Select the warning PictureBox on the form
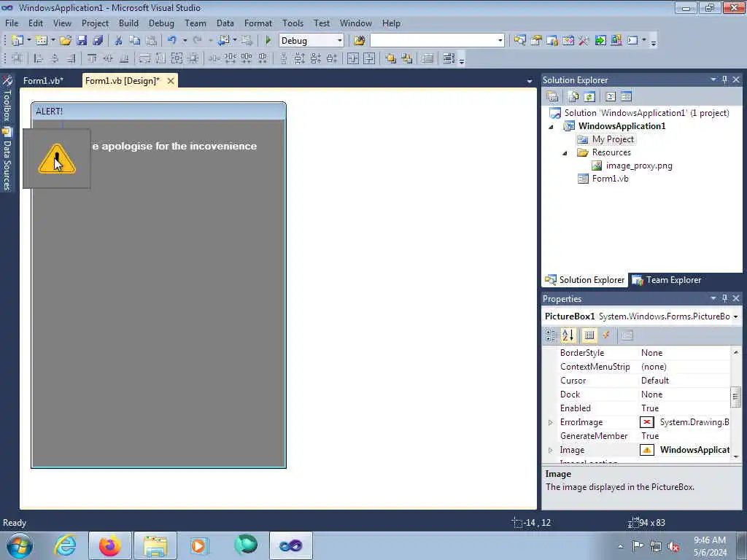This screenshot has width=747, height=560. point(57,158)
